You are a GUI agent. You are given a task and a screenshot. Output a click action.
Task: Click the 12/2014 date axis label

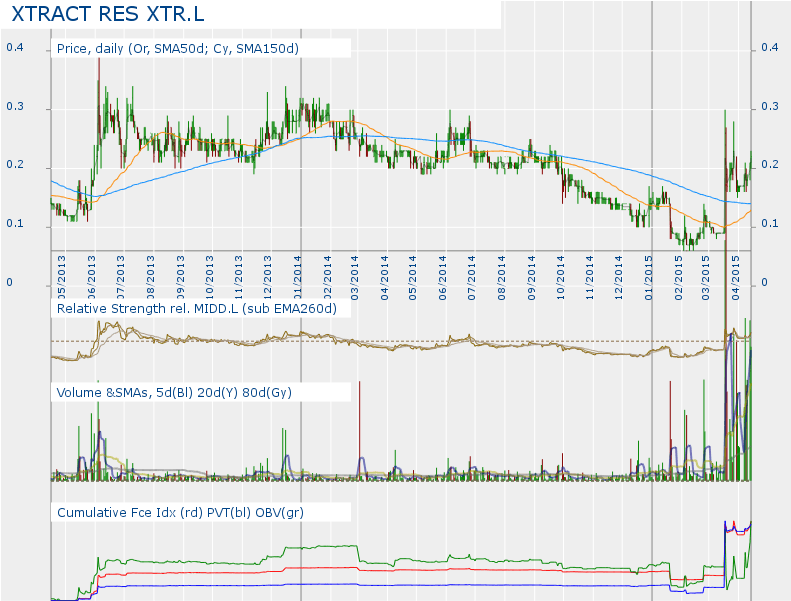pos(618,278)
